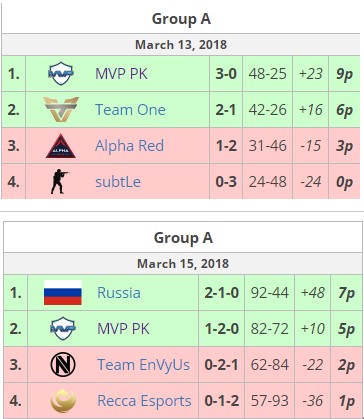The width and height of the screenshot is (364, 419).
Task: Click the Russia flag icon
Action: click(x=63, y=293)
